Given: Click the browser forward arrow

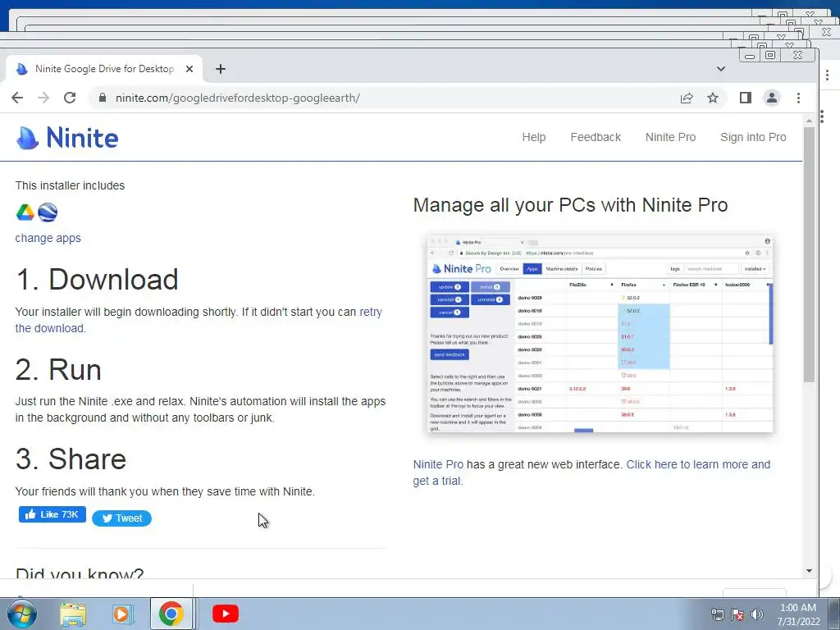Looking at the screenshot, I should click(x=43, y=98).
